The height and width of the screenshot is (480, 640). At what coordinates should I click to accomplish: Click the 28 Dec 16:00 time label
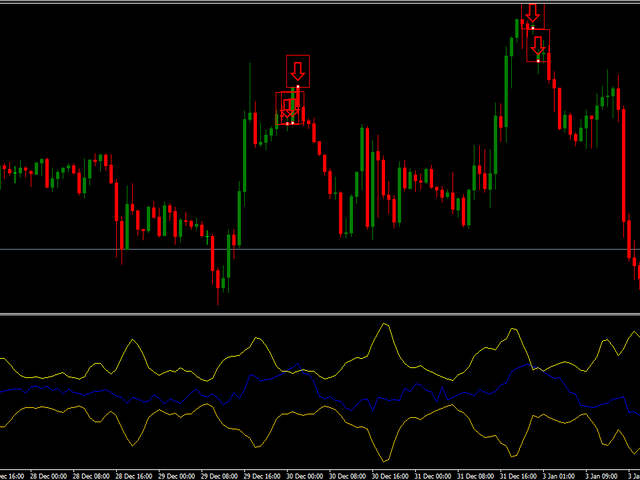coord(135,476)
